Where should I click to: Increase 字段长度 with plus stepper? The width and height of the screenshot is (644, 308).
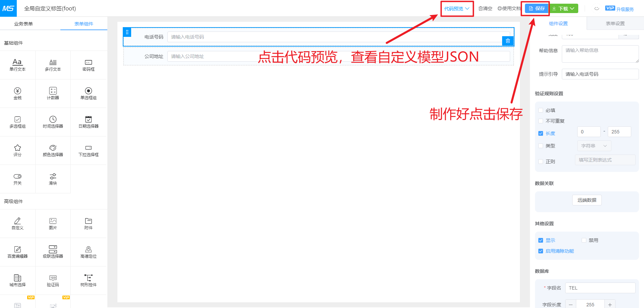610,304
